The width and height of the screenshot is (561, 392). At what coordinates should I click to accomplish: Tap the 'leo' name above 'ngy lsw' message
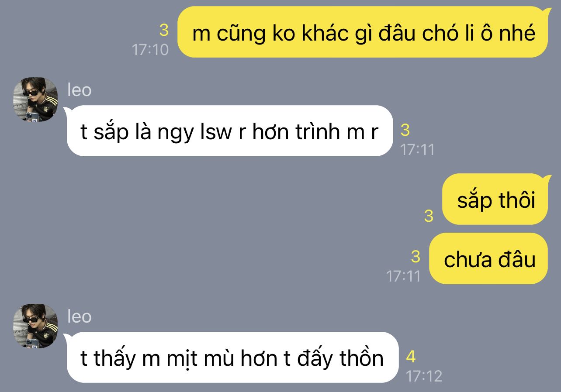coord(79,90)
